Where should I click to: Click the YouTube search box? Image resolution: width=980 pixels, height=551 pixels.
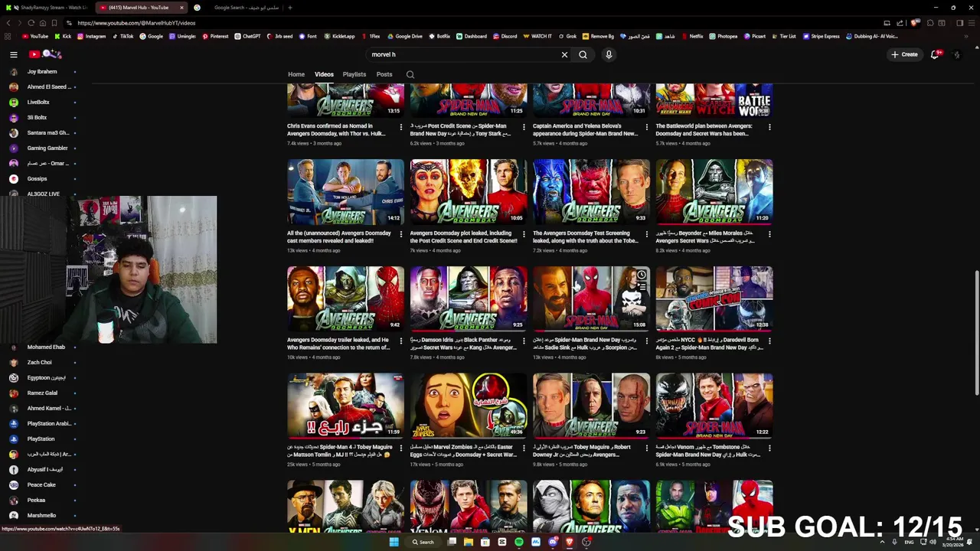pos(463,54)
